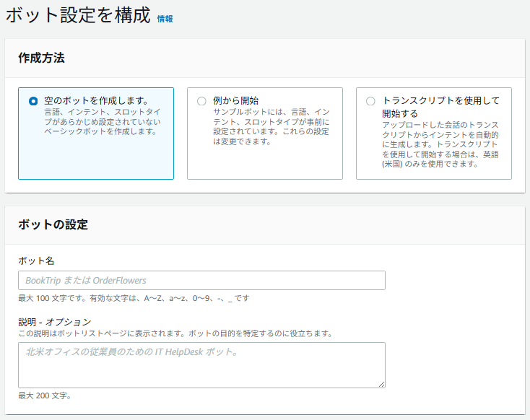
Task: Click the ボット名 text input field
Action: pos(201,280)
